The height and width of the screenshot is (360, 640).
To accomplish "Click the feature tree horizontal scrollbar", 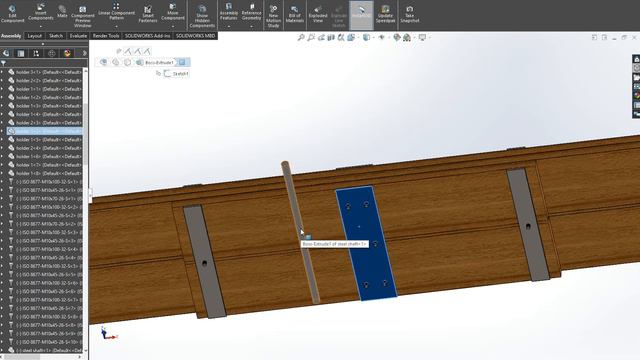I will tap(22, 357).
